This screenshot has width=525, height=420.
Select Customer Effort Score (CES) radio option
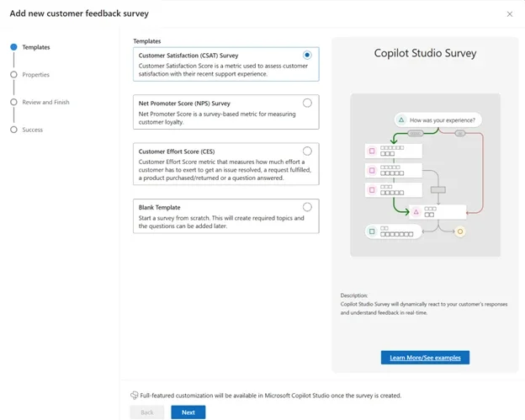coord(307,151)
